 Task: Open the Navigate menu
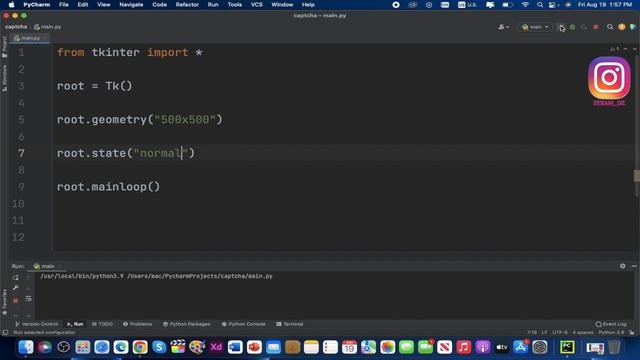[x=131, y=4]
